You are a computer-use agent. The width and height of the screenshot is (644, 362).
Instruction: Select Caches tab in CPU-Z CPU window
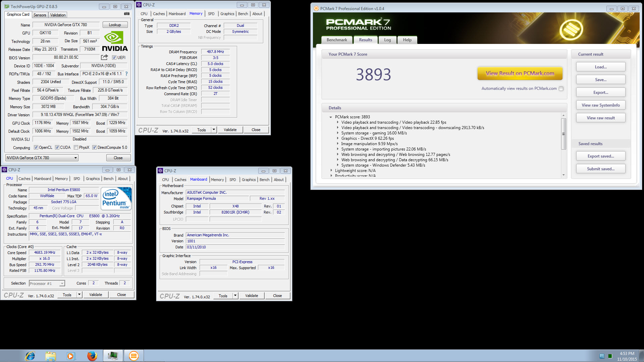point(24,179)
